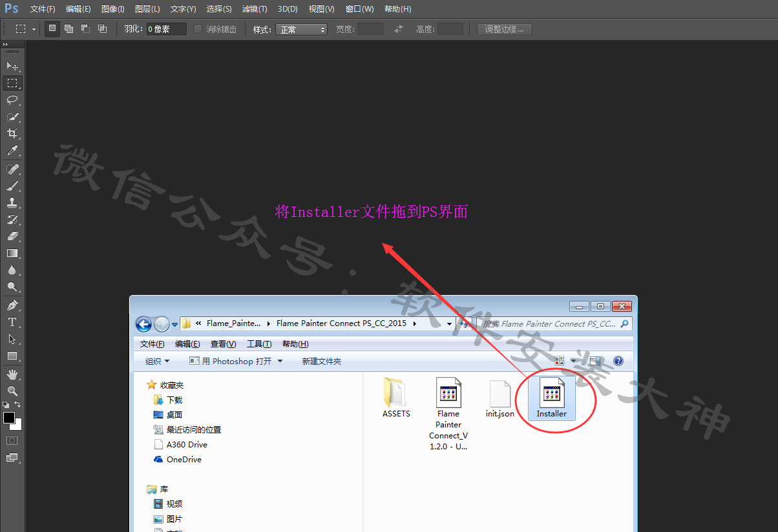Open the 图层(L) menu in Photoshop
778x532 pixels.
[147, 9]
